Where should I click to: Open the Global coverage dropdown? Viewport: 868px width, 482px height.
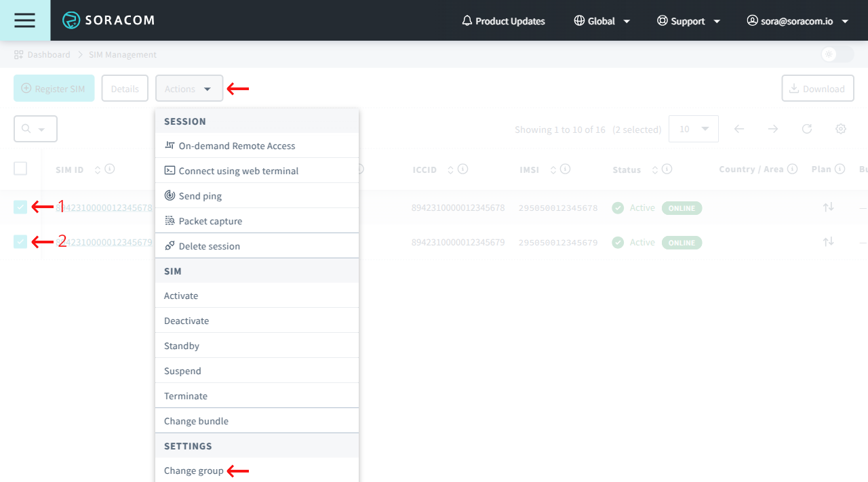[x=601, y=21]
